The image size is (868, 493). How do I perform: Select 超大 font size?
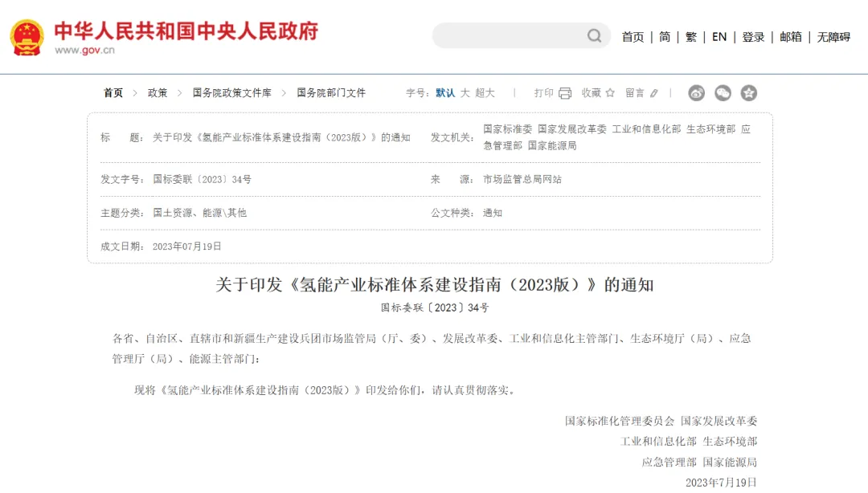tap(485, 93)
